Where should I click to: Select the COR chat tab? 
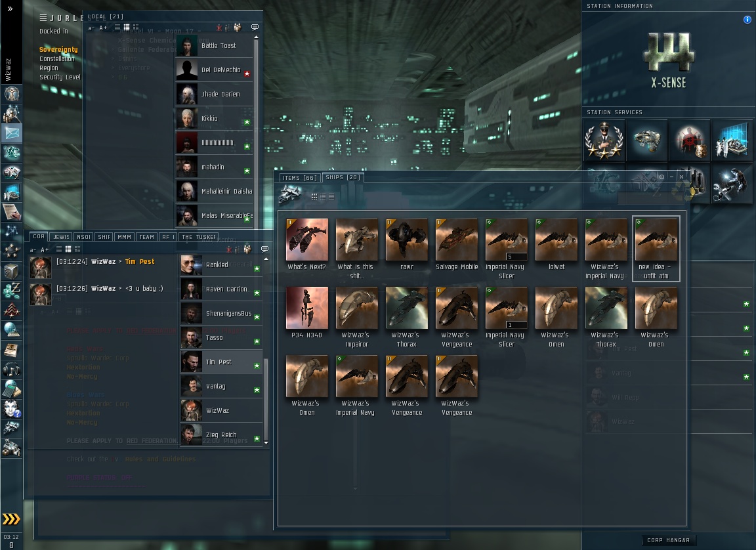(39, 236)
